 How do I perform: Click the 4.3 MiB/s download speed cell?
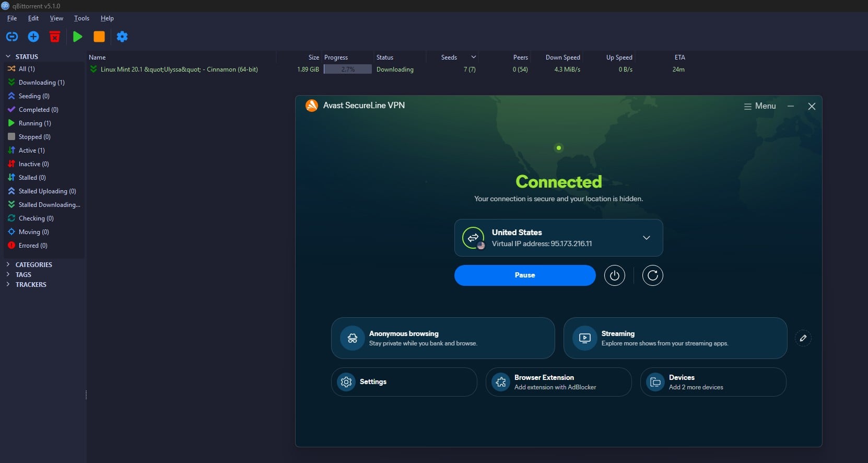[567, 70]
